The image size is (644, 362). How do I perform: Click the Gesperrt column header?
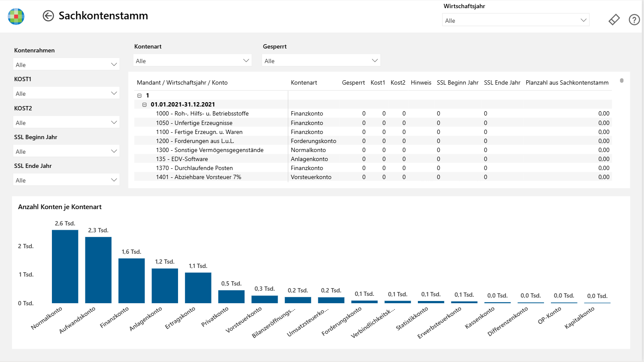coord(353,82)
